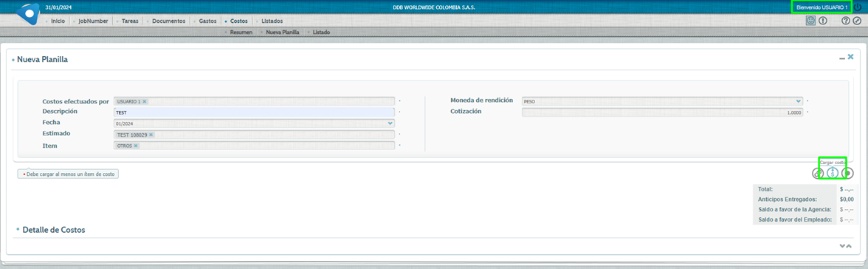Click the Nueva Planilla panel heading

(43, 59)
